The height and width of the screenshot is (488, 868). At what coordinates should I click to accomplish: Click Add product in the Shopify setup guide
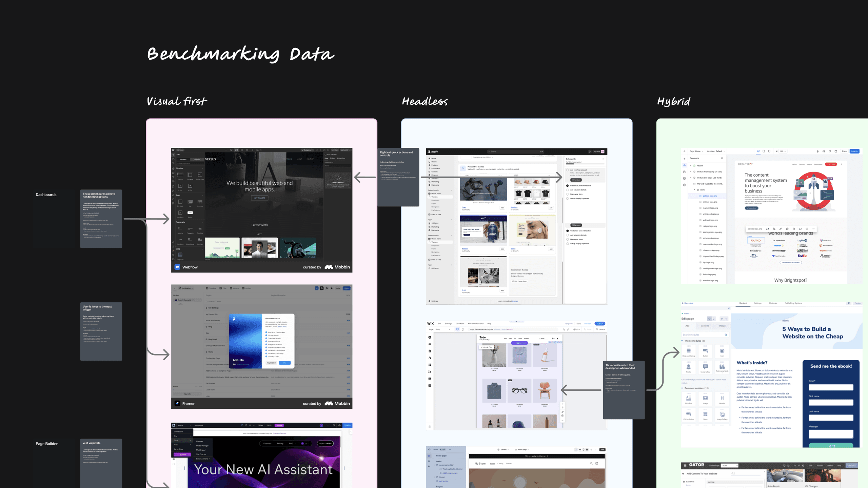pyautogui.click(x=576, y=180)
